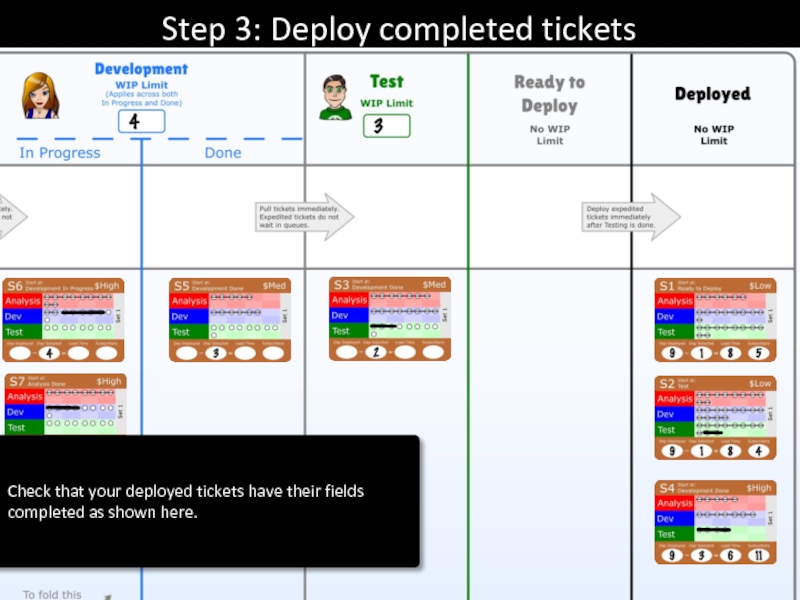Click the Day Selected oval '4' on ticket S6
Viewport: 800px width, 600px height.
point(49,353)
